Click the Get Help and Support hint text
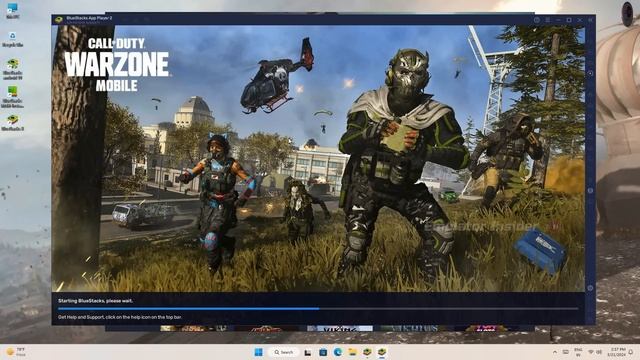Viewport: 640px width, 360px height. click(x=120, y=317)
